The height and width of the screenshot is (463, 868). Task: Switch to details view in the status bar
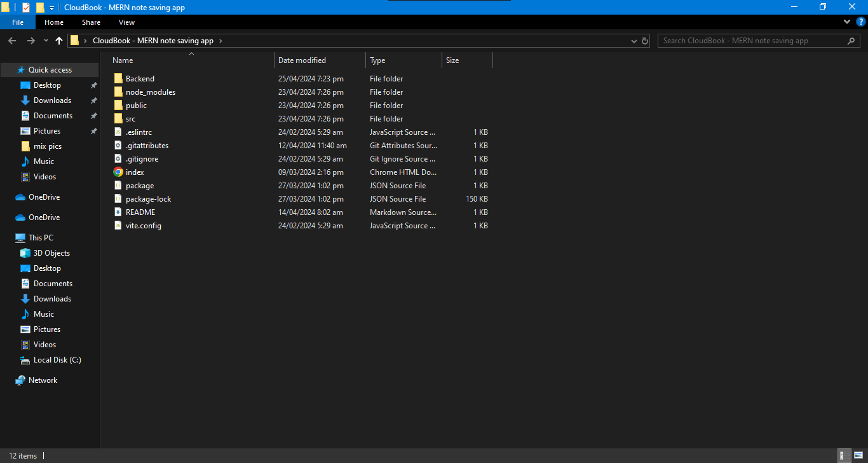[844, 455]
